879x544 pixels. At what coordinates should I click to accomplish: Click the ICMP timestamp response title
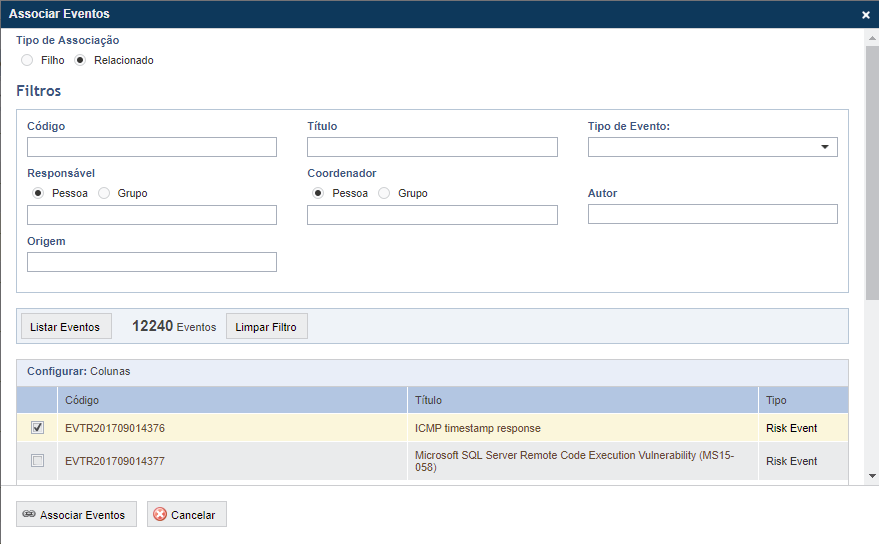(x=478, y=428)
